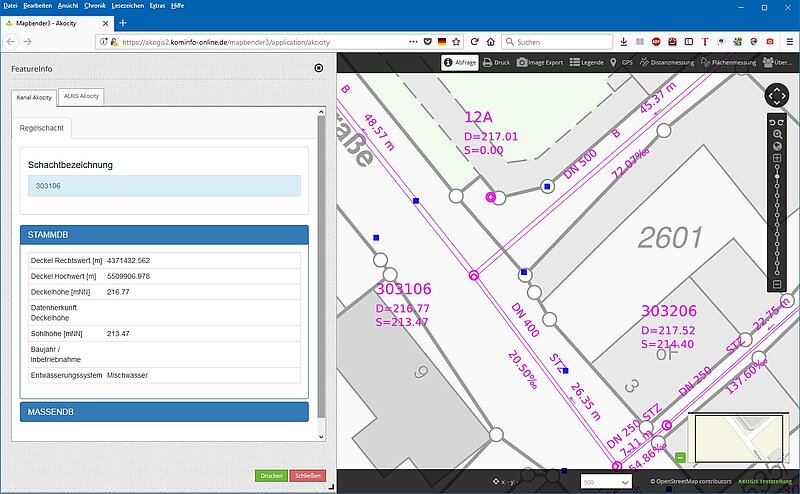The width and height of the screenshot is (800, 494).
Task: Open the Lesezeichen browser menu
Action: click(x=125, y=6)
